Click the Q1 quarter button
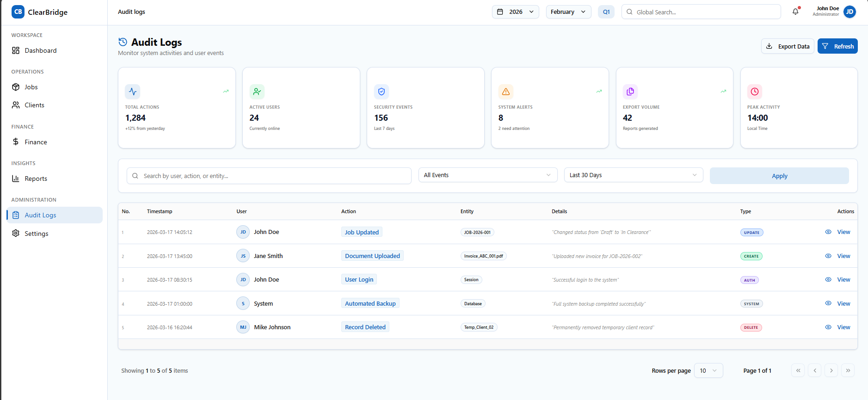Screen dimensions: 868x400 606,12
